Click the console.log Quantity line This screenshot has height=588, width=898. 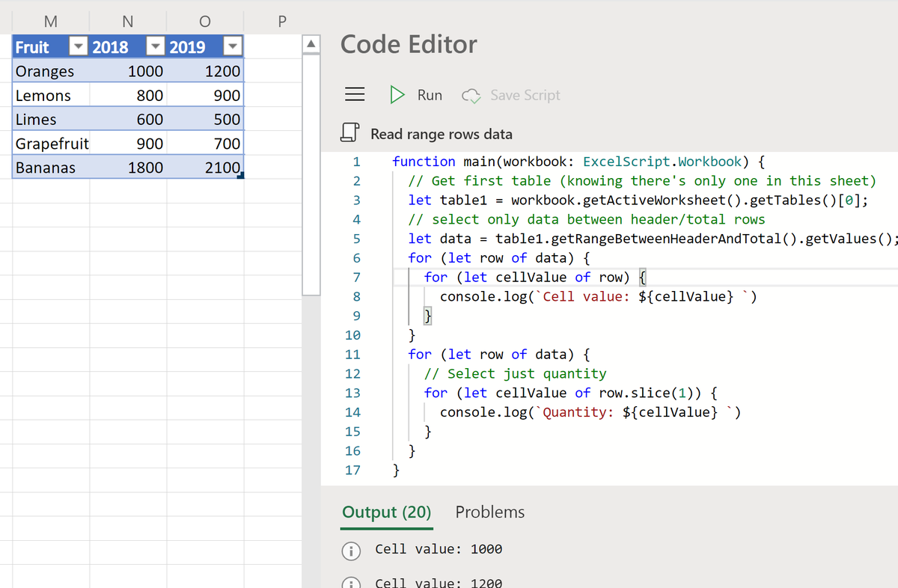590,412
